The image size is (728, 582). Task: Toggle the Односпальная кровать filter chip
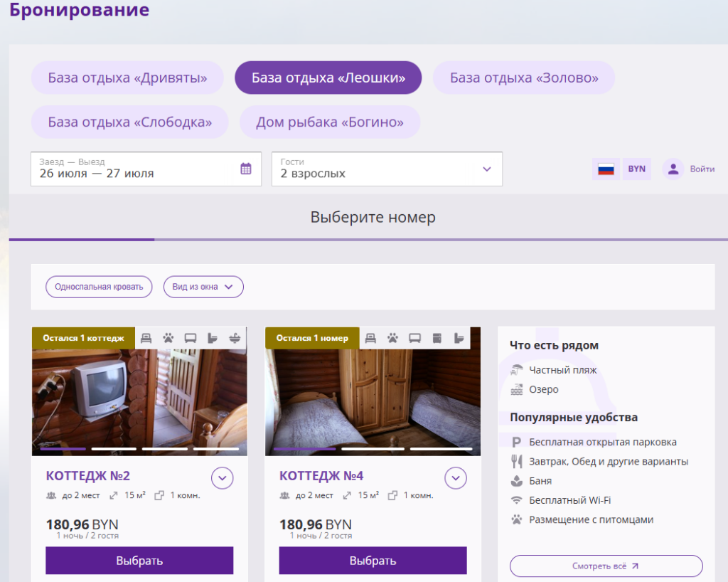pyautogui.click(x=99, y=287)
